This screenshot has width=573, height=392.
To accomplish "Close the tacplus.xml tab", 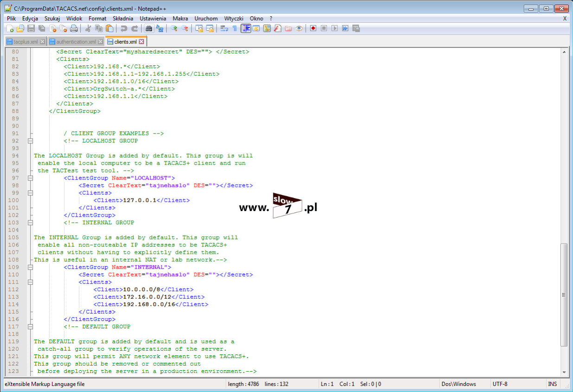I will (x=42, y=42).
